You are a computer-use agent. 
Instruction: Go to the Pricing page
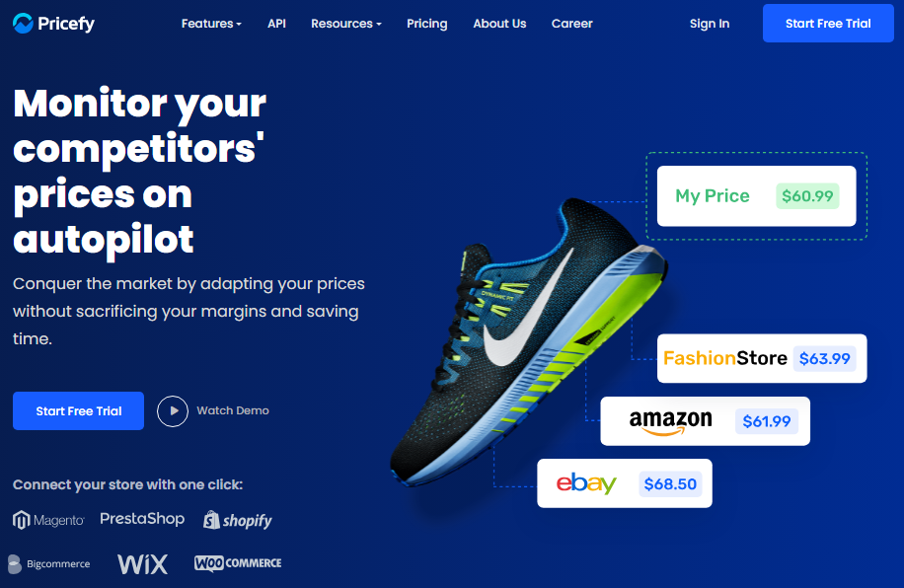pyautogui.click(x=427, y=24)
